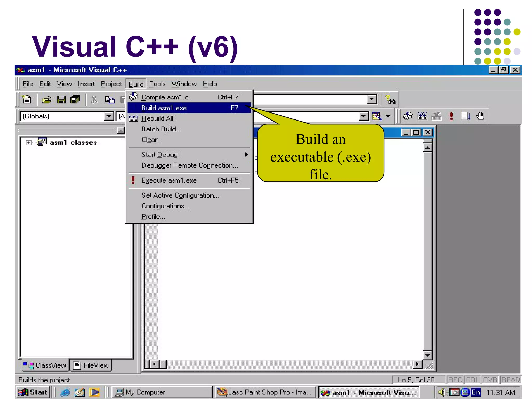Choose Clean menu entry
Screen dimensions: 532x399
point(189,140)
